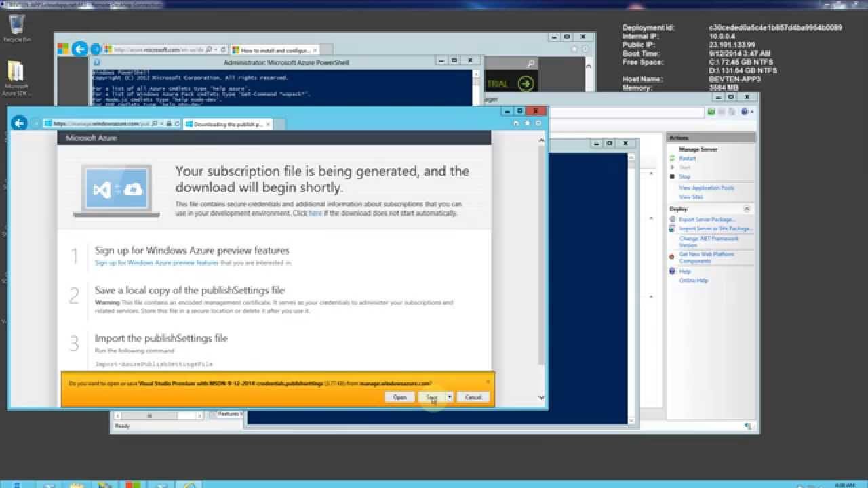
Task: Open View Application Pools in IIS Manager
Action: pyautogui.click(x=707, y=188)
